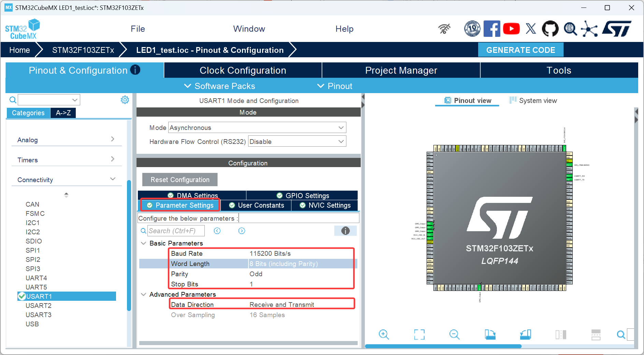This screenshot has width=644, height=355.
Task: Open the GPIO Settings tab
Action: 302,195
